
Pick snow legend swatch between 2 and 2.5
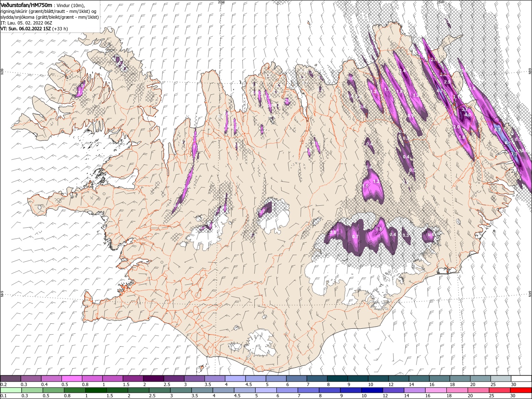pos(153,378)
